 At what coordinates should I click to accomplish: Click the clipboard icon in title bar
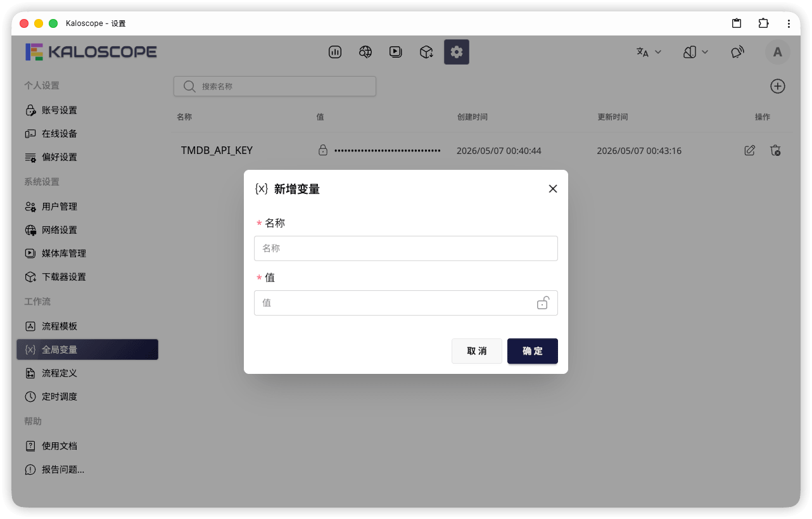[737, 23]
